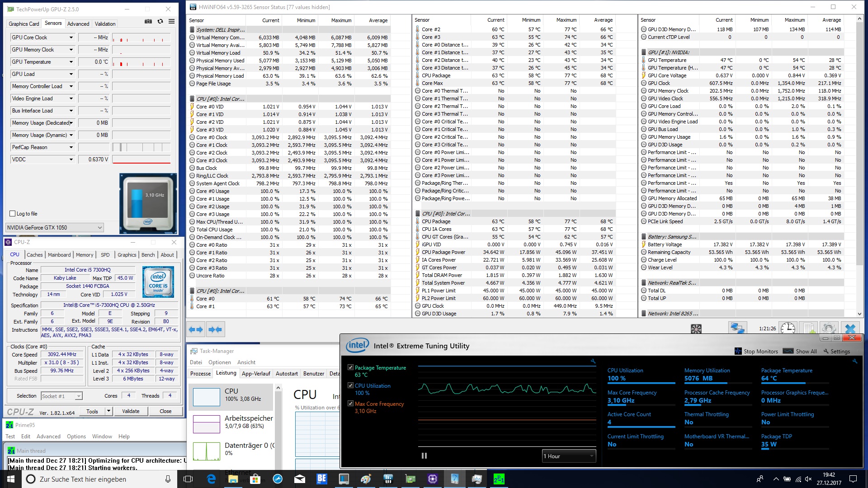Image resolution: width=868 pixels, height=488 pixels.
Task: Open the CPU-Z Tools dropdown arrow
Action: [x=108, y=411]
